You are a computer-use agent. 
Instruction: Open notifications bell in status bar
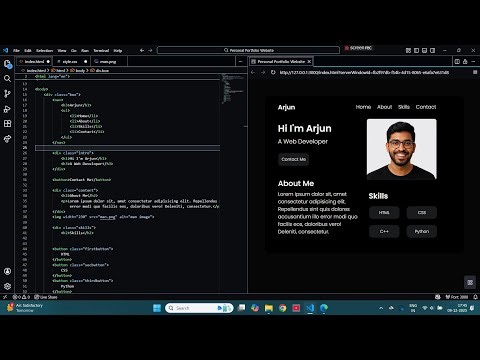475,297
